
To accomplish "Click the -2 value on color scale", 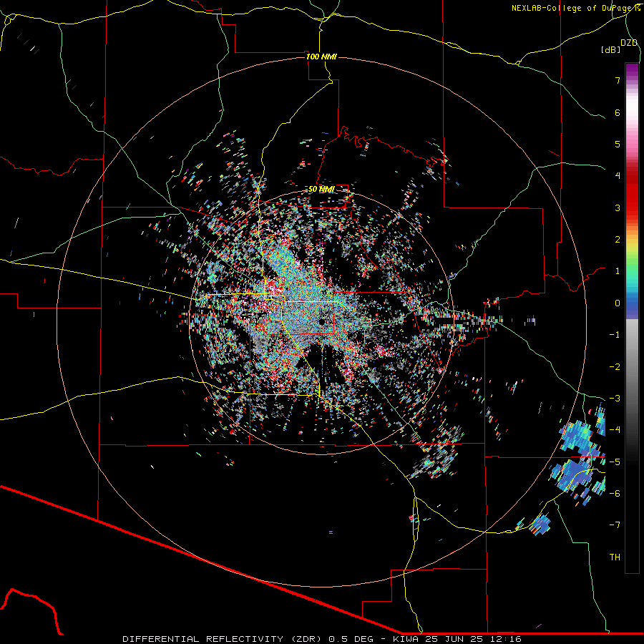I will 615,366.
